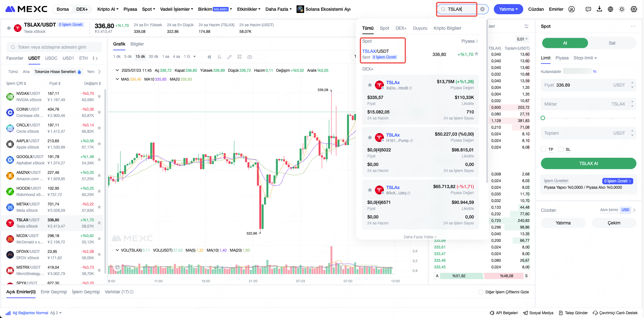This screenshot has width=644, height=318.
Task: Open the 0,01 price precision dropdown
Action: click(522, 39)
